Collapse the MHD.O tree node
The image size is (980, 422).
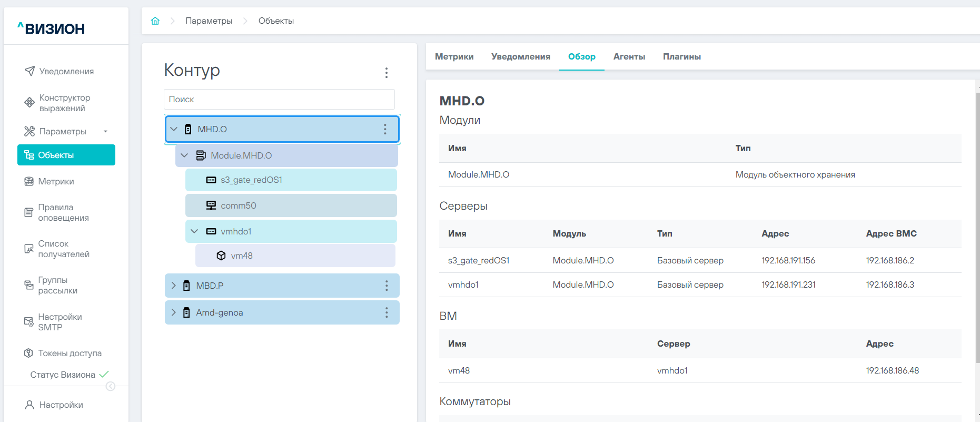pyautogui.click(x=174, y=129)
